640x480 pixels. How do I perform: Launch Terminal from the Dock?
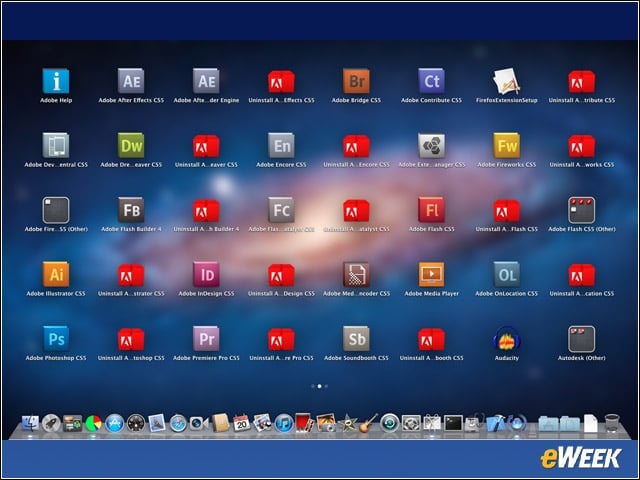tap(453, 423)
